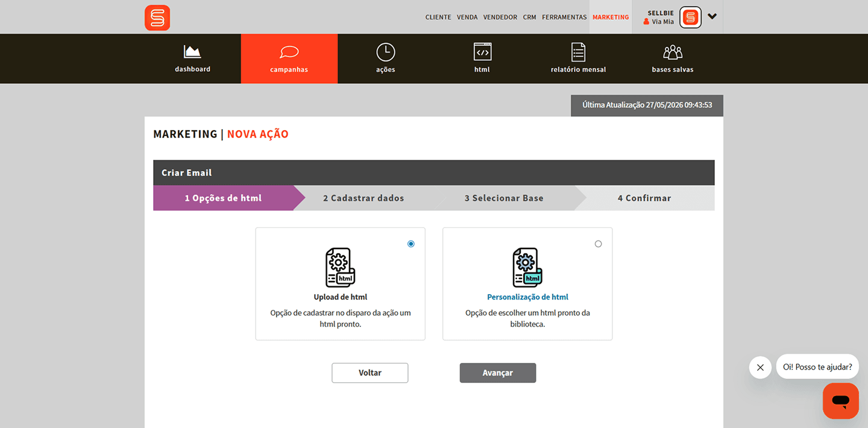Click 'Opção de escolher um html pronto' description
This screenshot has width=868, height=428.
tap(527, 318)
